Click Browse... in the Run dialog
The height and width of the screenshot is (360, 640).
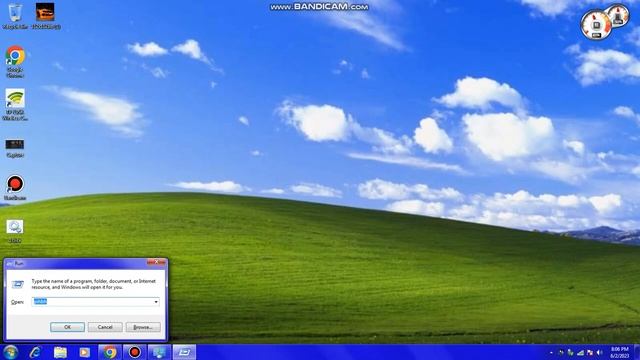143,327
